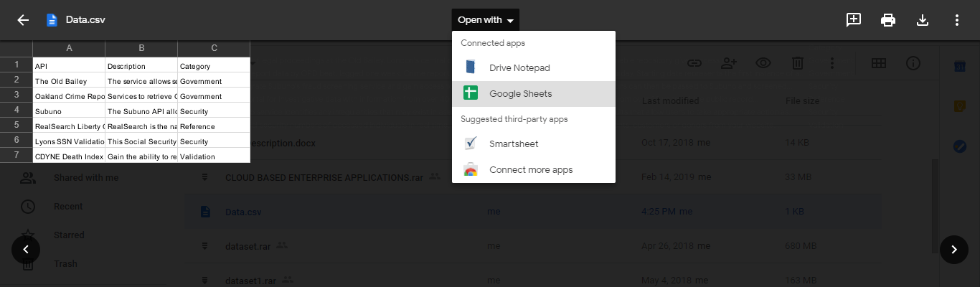Open the more actions menu in the top bar
This screenshot has width=980, height=287.
coord(957,20)
